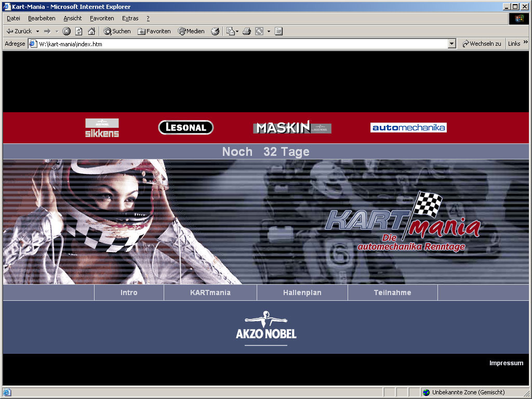This screenshot has height=399, width=532.
Task: Open the Mail icon dropdown
Action: pos(237,31)
